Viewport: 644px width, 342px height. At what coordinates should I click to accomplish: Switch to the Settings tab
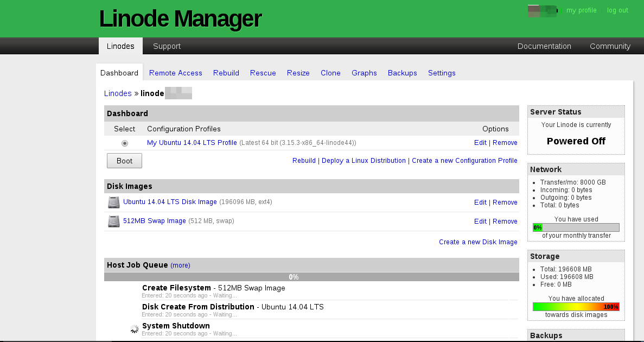coord(442,73)
